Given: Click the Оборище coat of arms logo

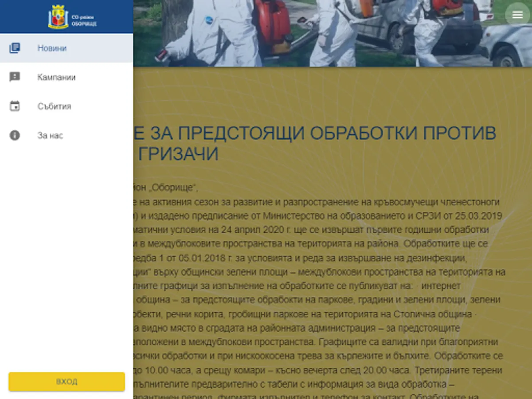Looking at the screenshot, I should click(58, 17).
